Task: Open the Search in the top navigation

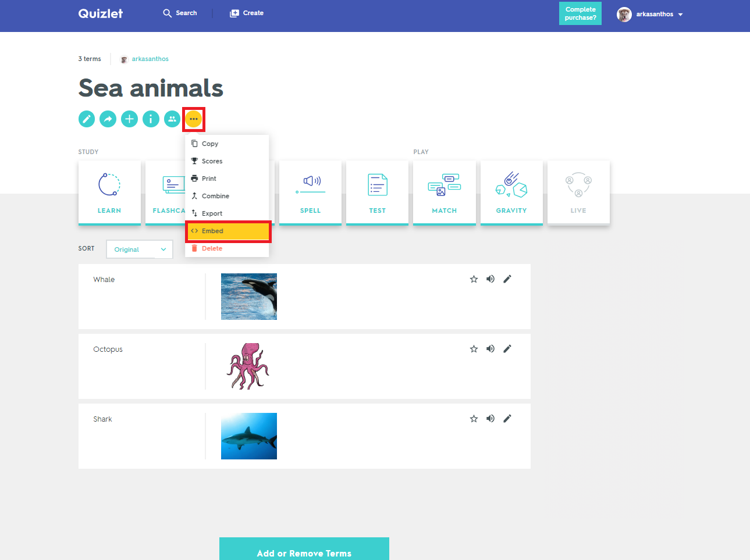Action: click(x=180, y=12)
